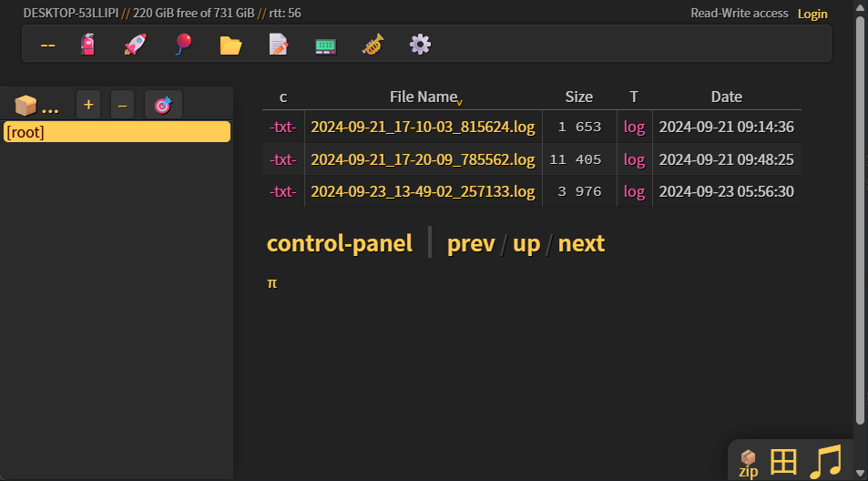Click the zip download button
The height and width of the screenshot is (481, 868).
coord(748,464)
